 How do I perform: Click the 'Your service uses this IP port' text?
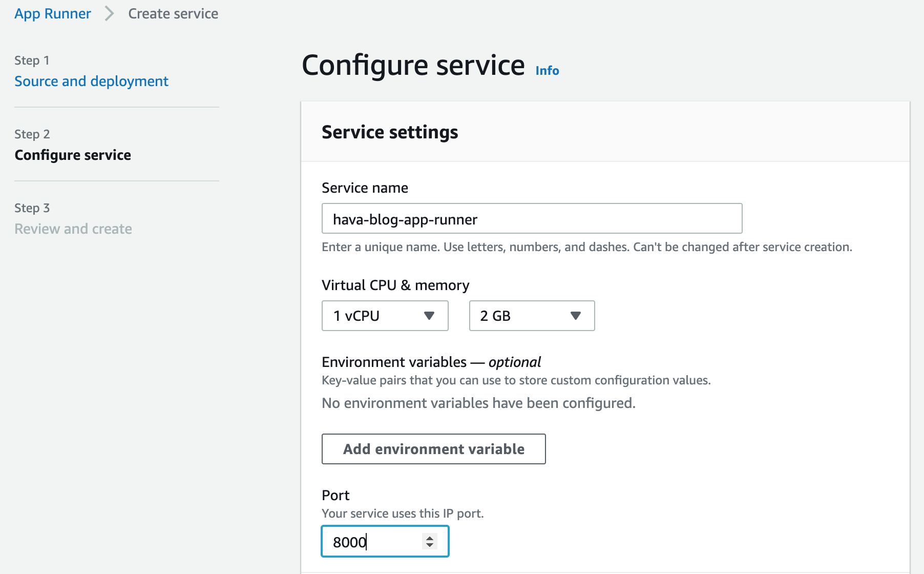click(x=403, y=514)
